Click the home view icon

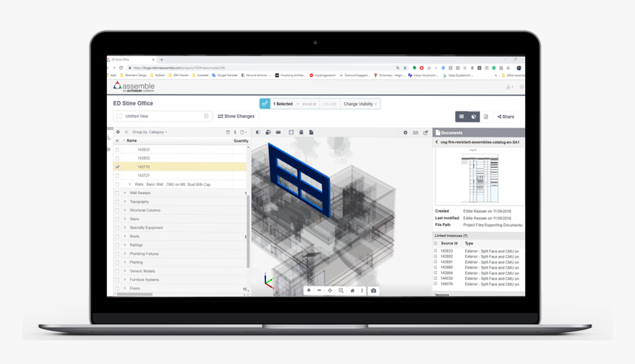pyautogui.click(x=352, y=291)
